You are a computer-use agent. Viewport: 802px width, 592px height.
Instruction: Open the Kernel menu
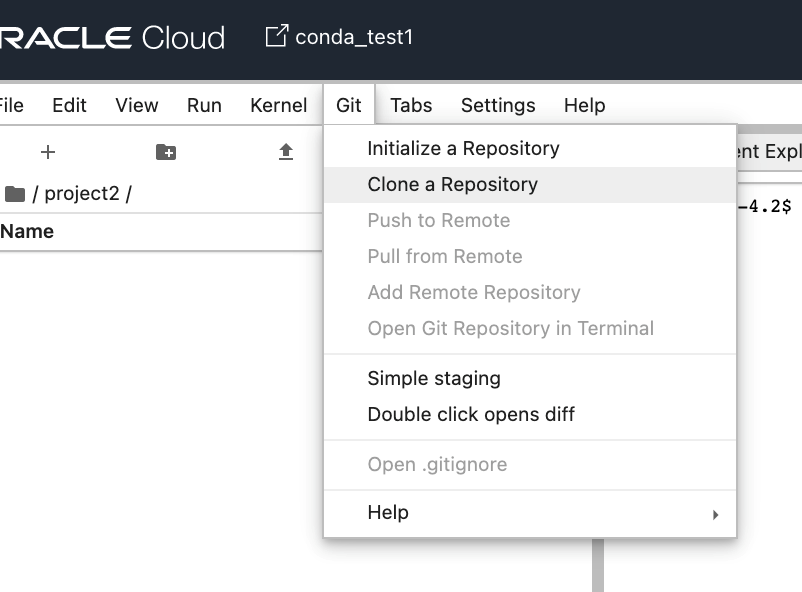[278, 105]
